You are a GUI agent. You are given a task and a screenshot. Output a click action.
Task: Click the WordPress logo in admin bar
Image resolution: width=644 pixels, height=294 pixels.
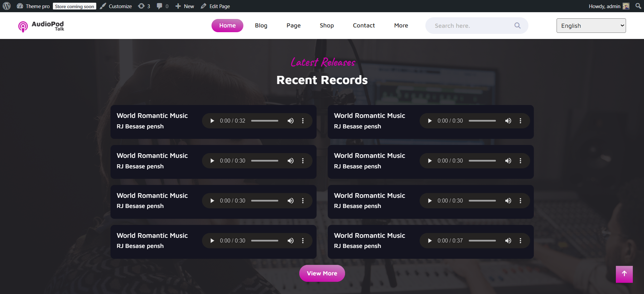7,6
